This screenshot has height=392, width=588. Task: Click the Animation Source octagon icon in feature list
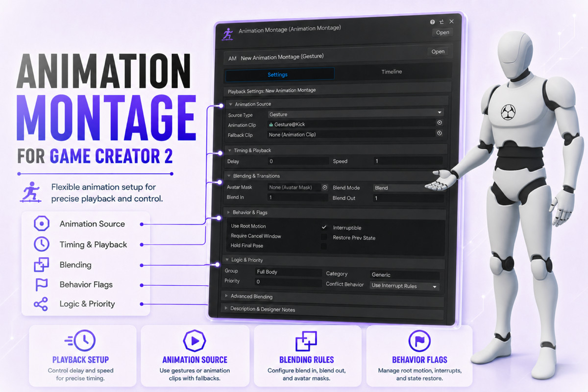[x=42, y=224]
